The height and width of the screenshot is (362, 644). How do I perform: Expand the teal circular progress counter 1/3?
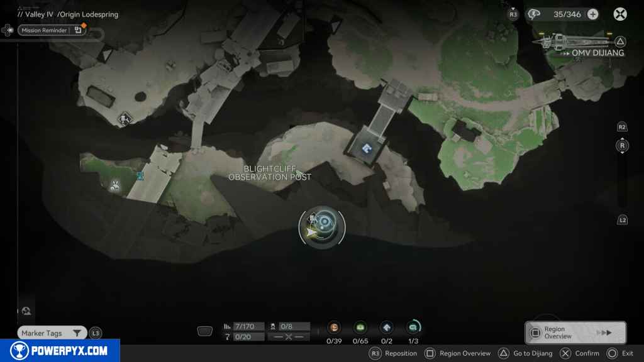pos(413,327)
